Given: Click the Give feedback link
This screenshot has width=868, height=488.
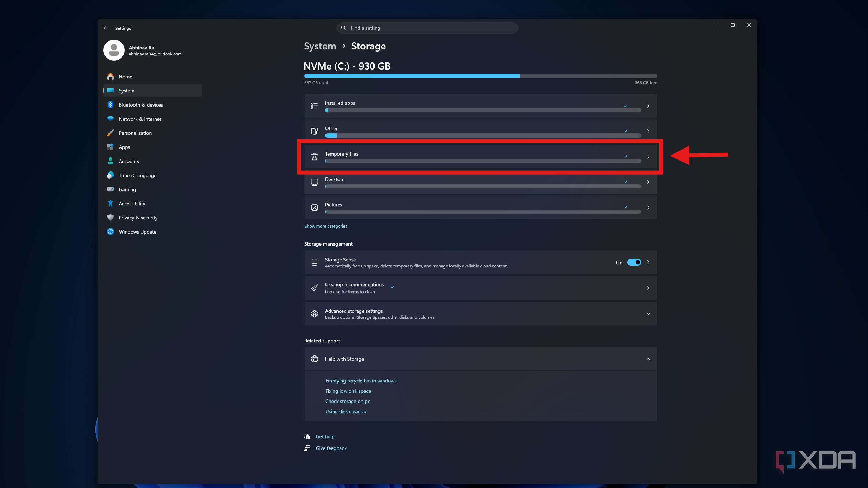Looking at the screenshot, I should click(x=331, y=448).
